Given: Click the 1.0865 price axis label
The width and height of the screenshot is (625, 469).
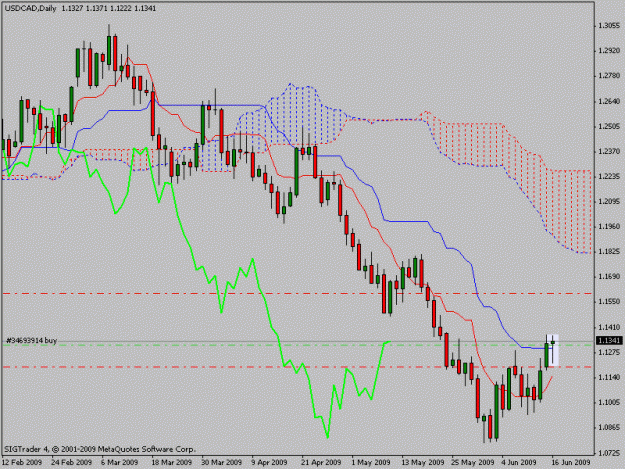Looking at the screenshot, I should tap(609, 428).
